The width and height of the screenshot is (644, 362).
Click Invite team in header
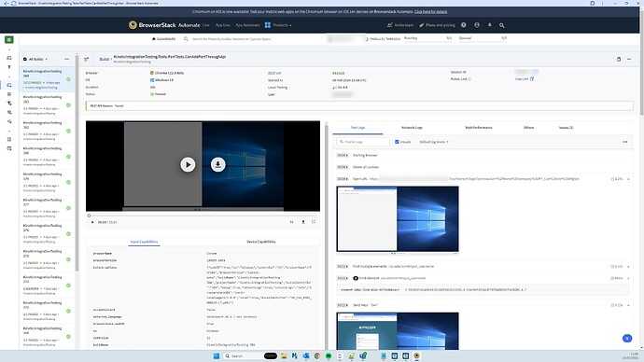[x=400, y=25]
